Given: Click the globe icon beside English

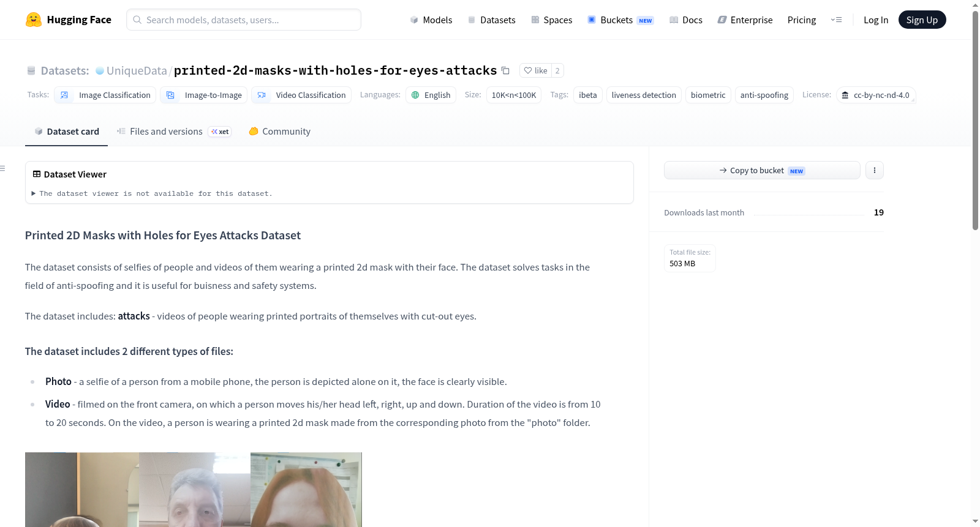Looking at the screenshot, I should click(415, 95).
